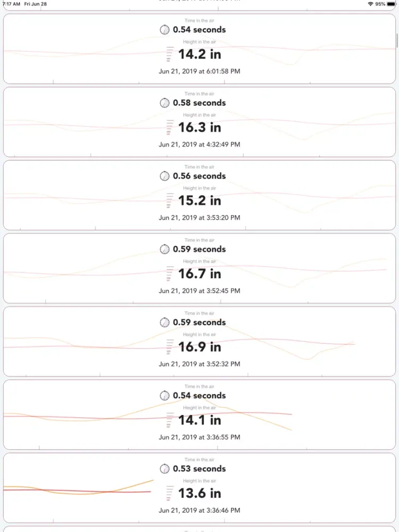Click the vertical scrollbar thumb on the right edge

point(397,41)
